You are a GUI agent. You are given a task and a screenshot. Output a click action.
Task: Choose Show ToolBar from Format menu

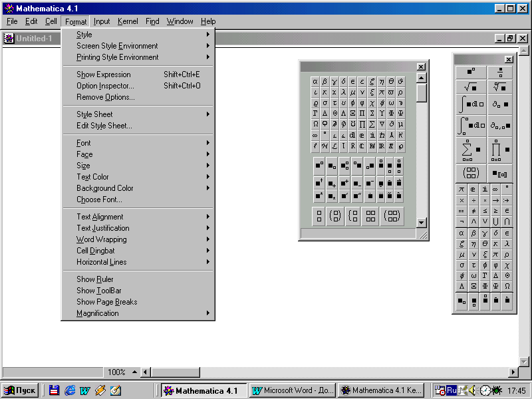138,291
